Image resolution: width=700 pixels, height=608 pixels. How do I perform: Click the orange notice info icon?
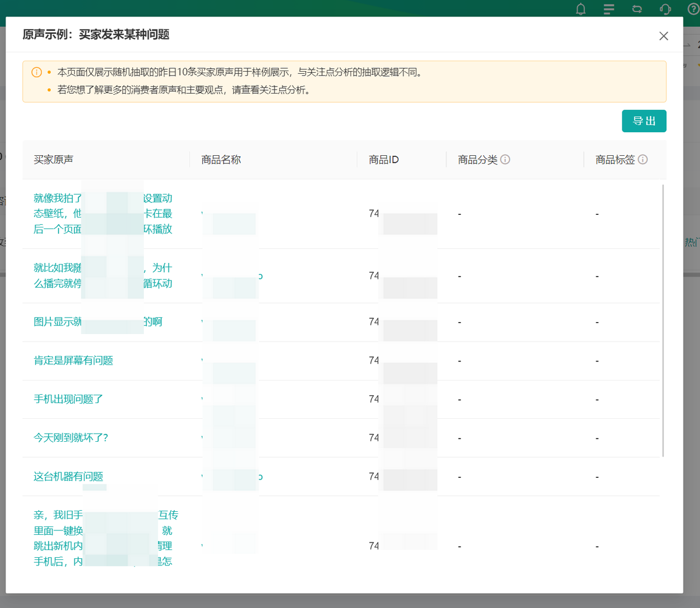coord(37,72)
